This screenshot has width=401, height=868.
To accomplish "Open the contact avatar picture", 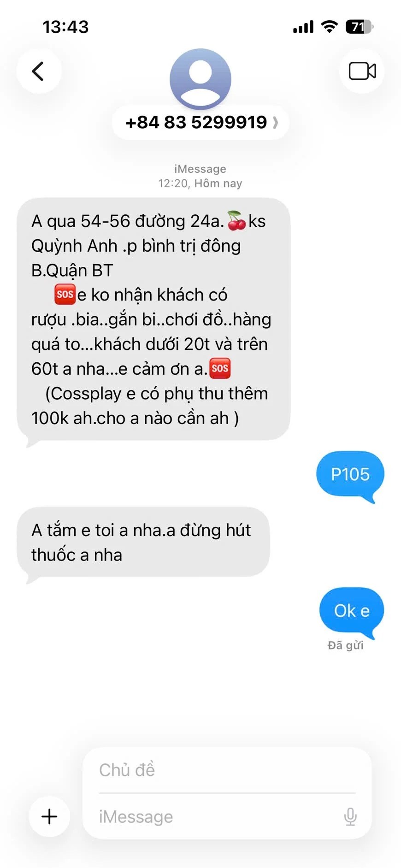I will (x=200, y=79).
